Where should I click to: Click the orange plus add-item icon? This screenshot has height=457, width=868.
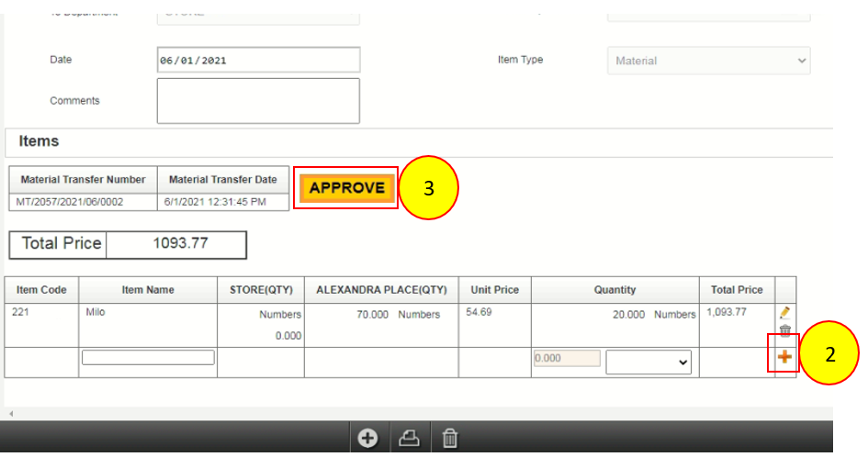coord(784,357)
